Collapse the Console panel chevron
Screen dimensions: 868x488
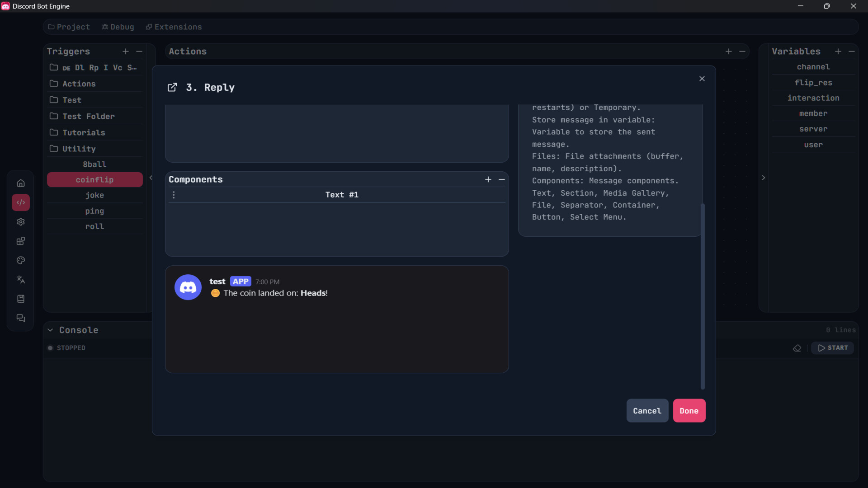pos(50,330)
